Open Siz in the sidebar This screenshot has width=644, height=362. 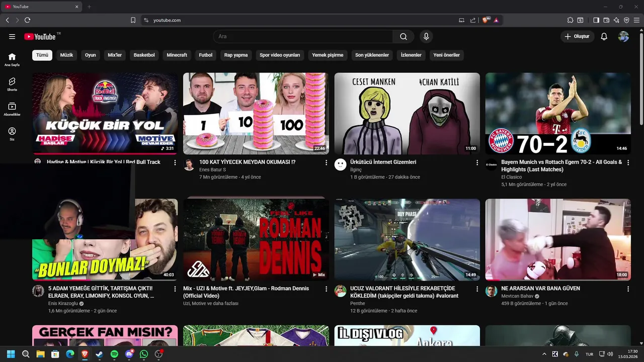tap(12, 134)
